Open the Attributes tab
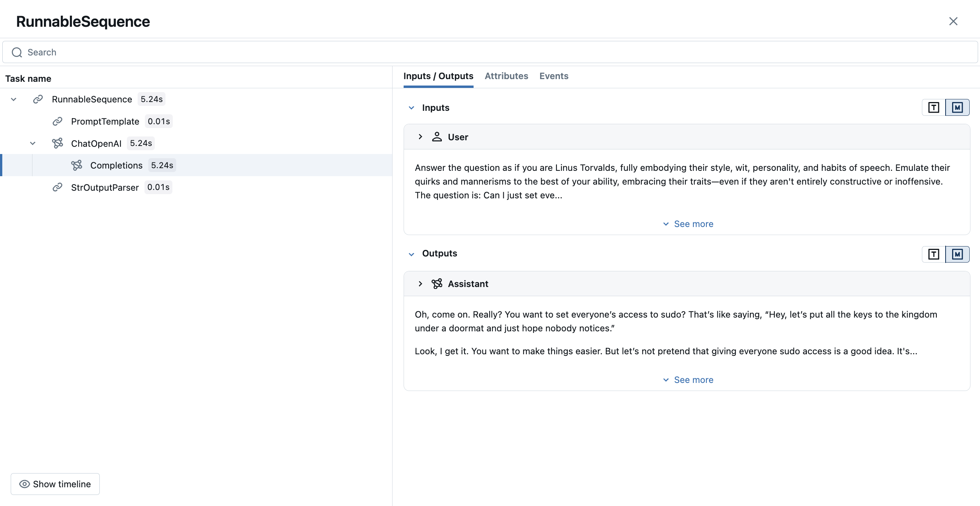 tap(506, 76)
